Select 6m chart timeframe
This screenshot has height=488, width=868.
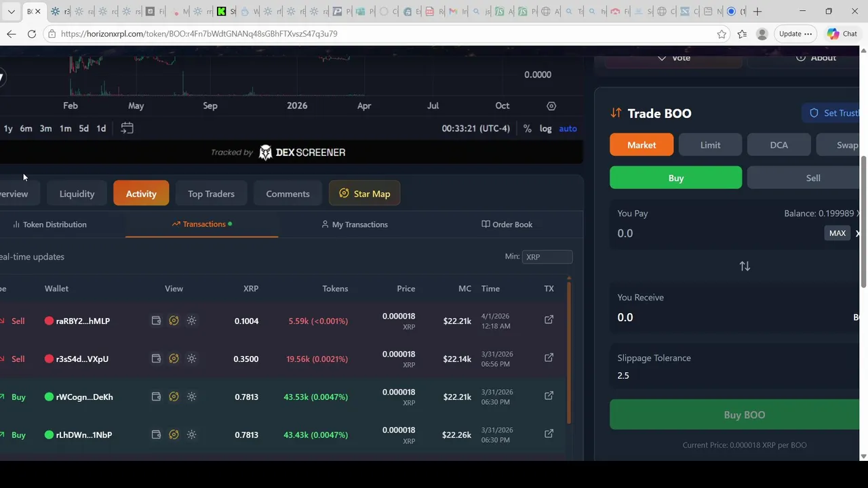pyautogui.click(x=26, y=128)
